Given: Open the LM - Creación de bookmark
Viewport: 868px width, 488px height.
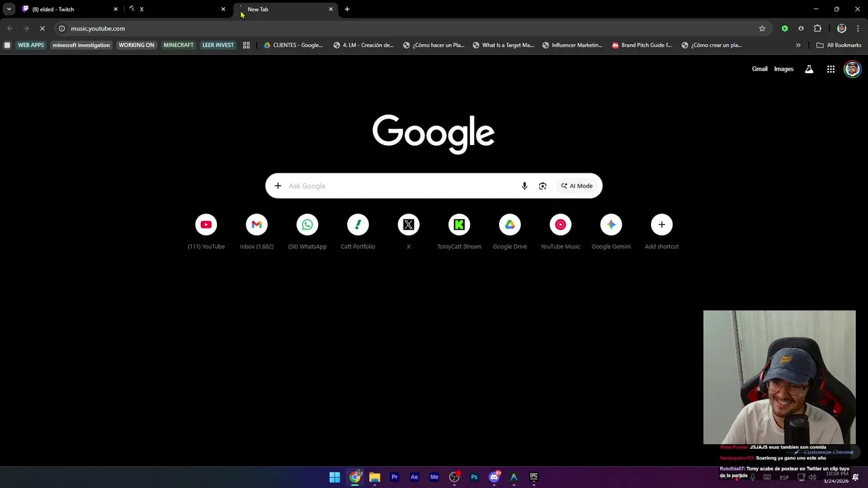Looking at the screenshot, I should click(363, 45).
